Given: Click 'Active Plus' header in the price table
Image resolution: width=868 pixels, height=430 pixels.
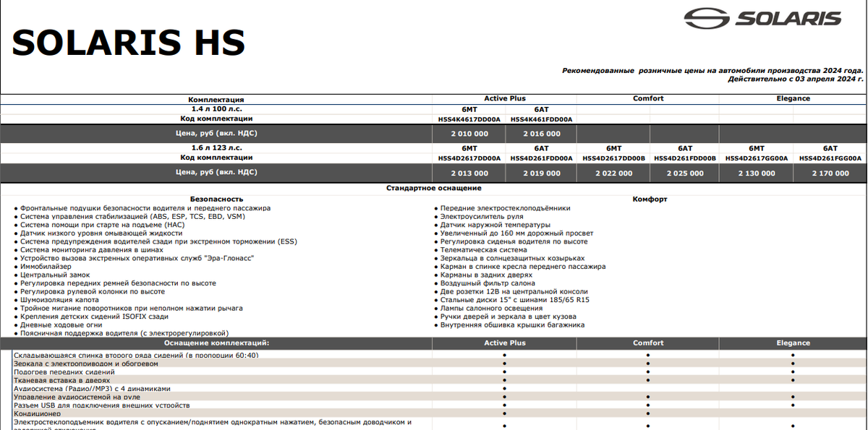Looking at the screenshot, I should (505, 98).
